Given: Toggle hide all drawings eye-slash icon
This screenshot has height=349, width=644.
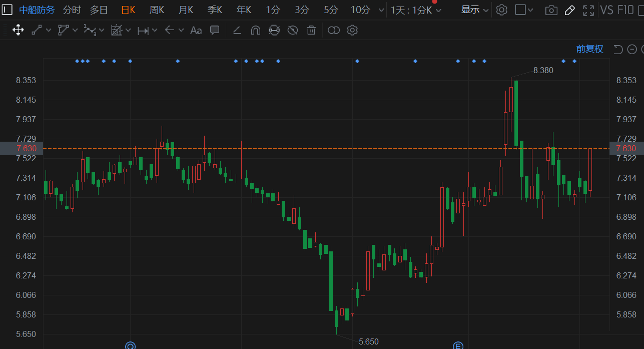Looking at the screenshot, I should pyautogui.click(x=293, y=31).
